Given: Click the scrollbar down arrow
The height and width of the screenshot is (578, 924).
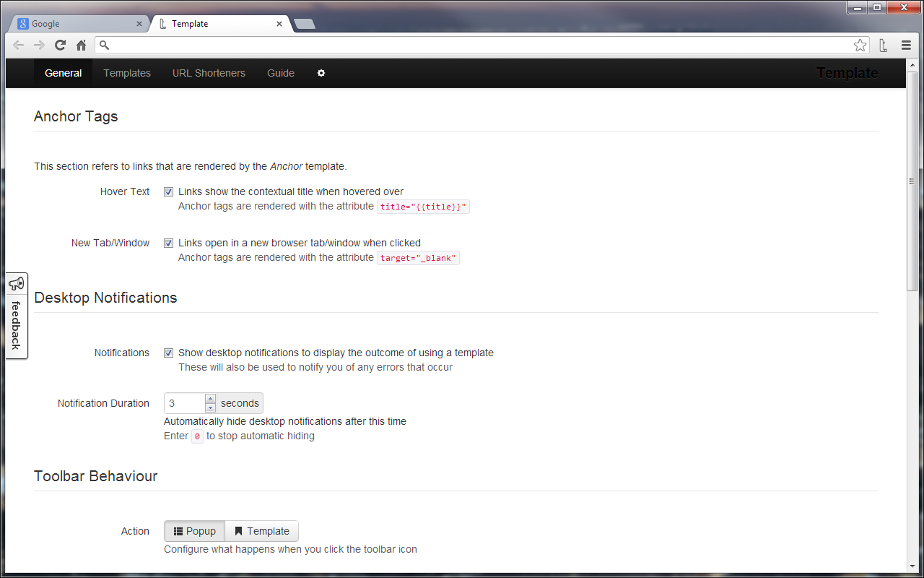Looking at the screenshot, I should tap(912, 567).
